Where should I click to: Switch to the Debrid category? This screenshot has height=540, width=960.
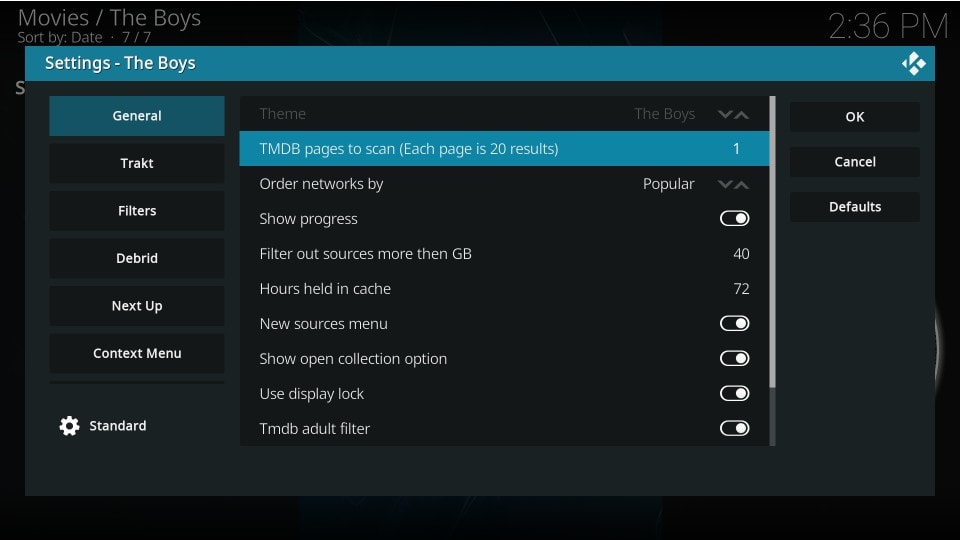[137, 258]
